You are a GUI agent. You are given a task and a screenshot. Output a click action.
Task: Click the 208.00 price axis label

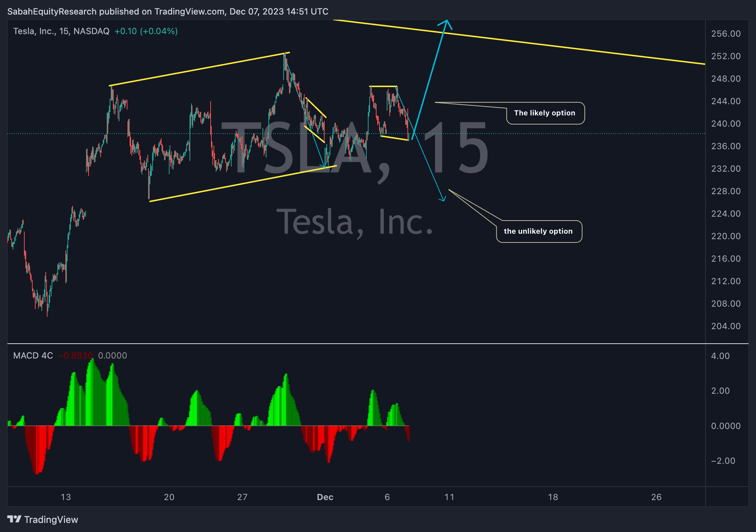pos(726,304)
